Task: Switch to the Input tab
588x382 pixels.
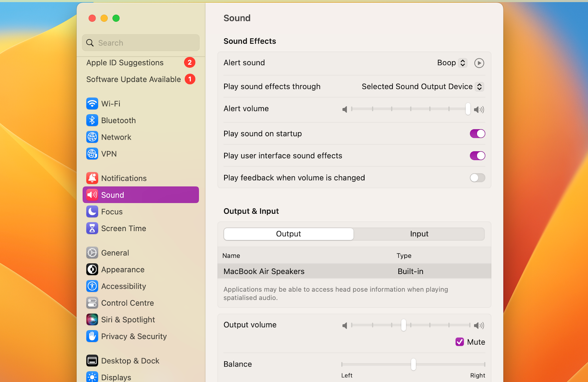Action: (x=419, y=234)
